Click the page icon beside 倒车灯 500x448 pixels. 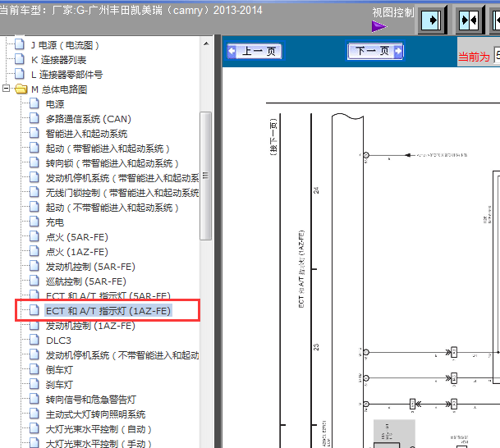click(x=34, y=369)
